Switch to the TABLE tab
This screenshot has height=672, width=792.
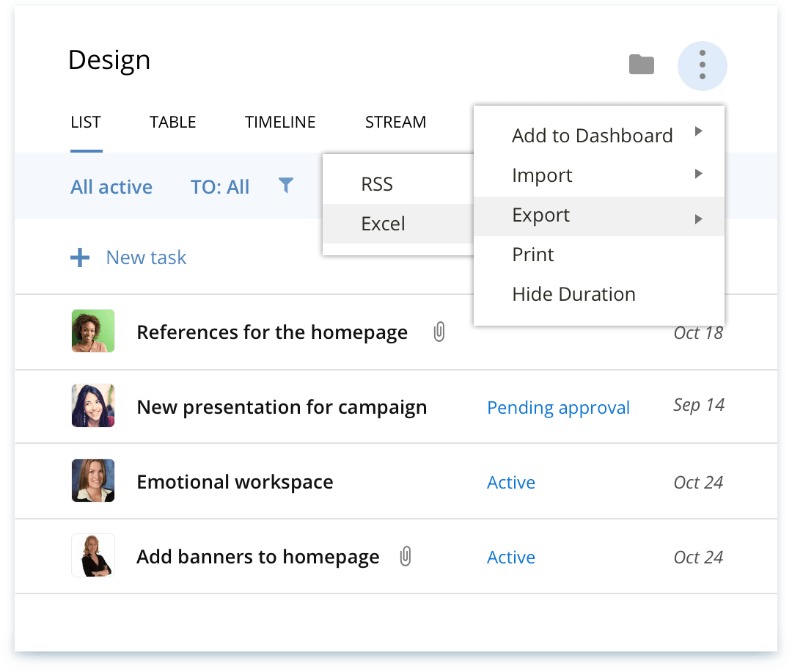click(172, 122)
